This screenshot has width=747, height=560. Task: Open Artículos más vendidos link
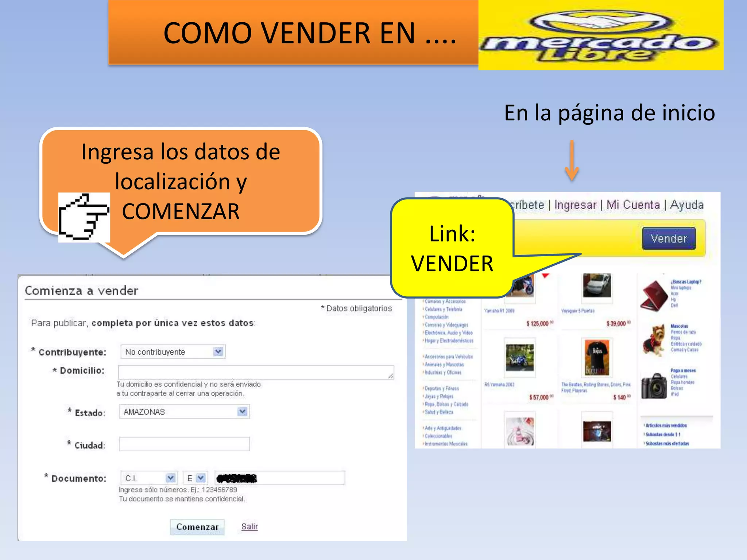tap(666, 425)
